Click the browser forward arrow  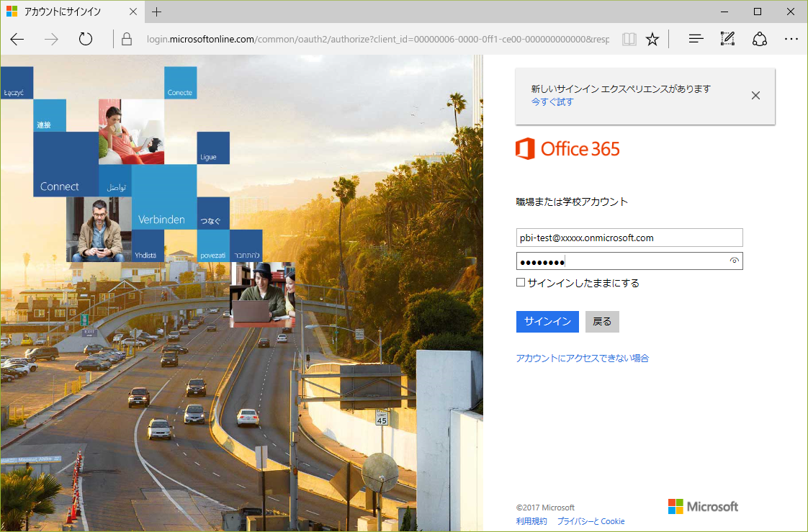(52, 39)
